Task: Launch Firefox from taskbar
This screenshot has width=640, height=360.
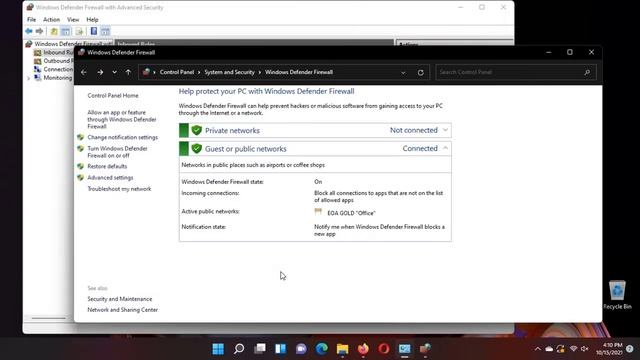Action: click(363, 349)
